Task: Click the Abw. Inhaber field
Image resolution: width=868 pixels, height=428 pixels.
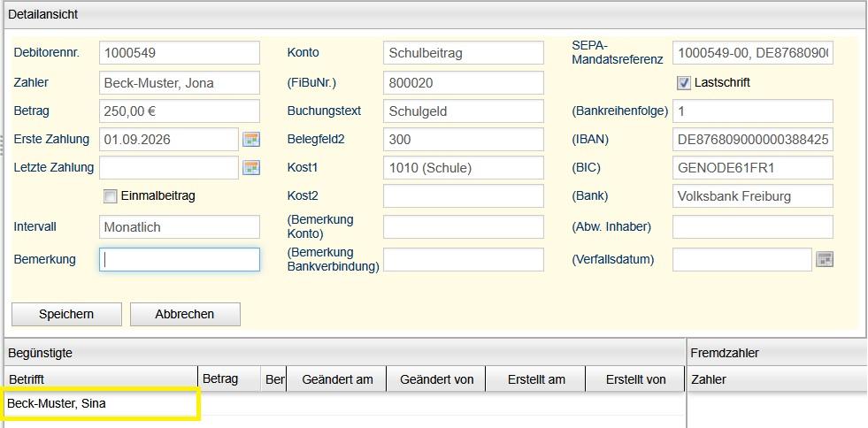Action: pos(753,226)
